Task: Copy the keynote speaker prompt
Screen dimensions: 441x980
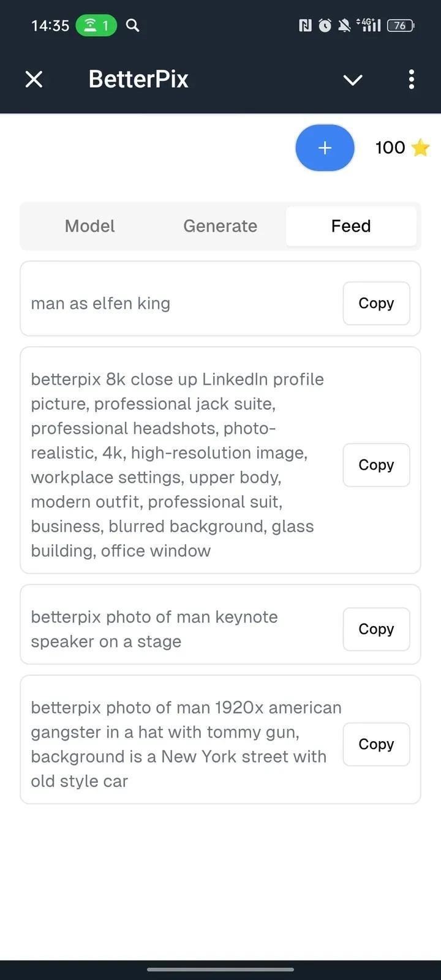Action: (x=376, y=629)
